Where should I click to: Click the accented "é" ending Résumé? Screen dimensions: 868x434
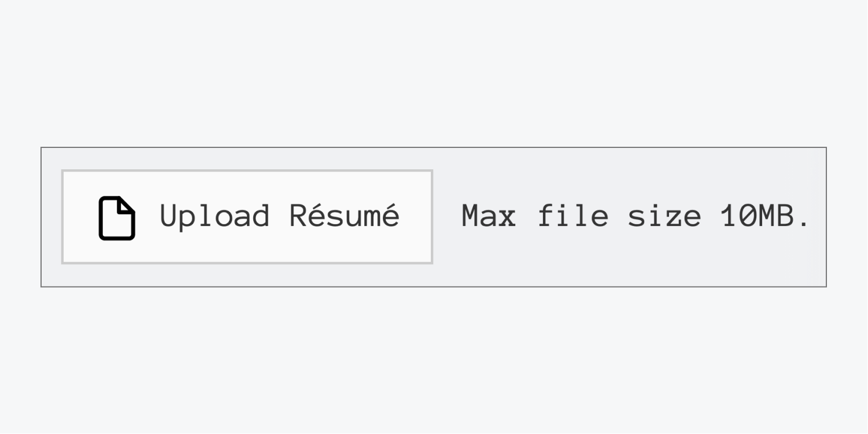pyautogui.click(x=391, y=215)
